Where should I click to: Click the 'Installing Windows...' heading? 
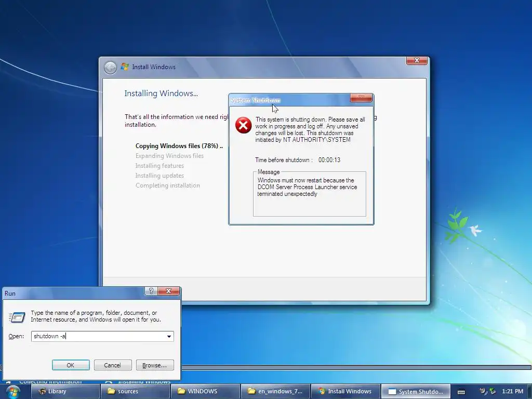click(x=161, y=94)
